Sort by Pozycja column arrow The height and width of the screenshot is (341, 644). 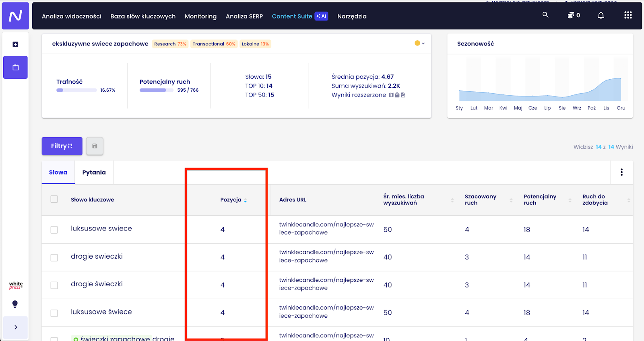[x=245, y=200]
